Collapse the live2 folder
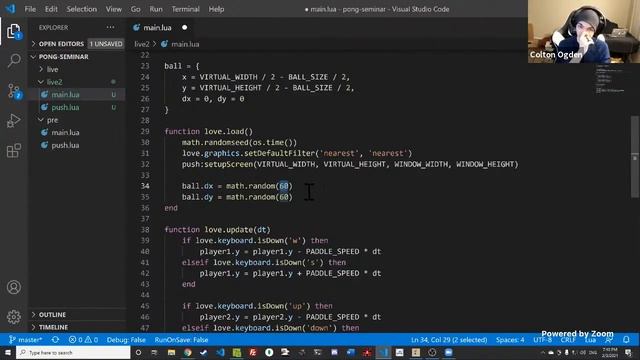640x360 pixels. tap(54, 82)
